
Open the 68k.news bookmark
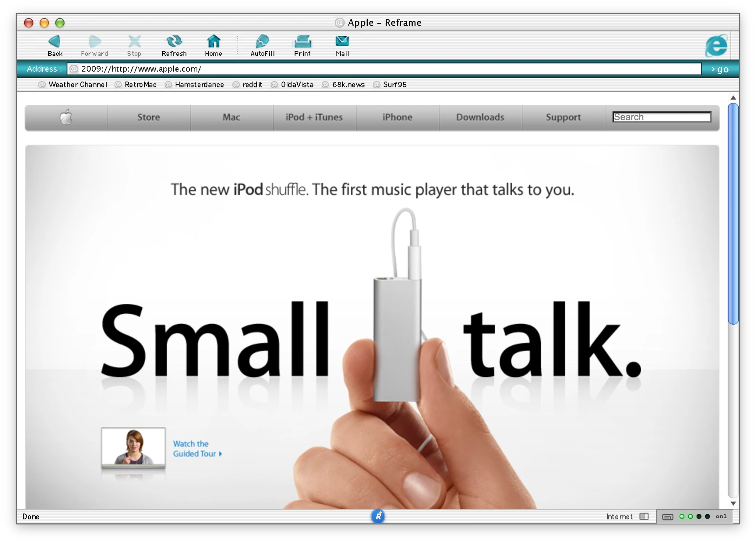(x=343, y=85)
